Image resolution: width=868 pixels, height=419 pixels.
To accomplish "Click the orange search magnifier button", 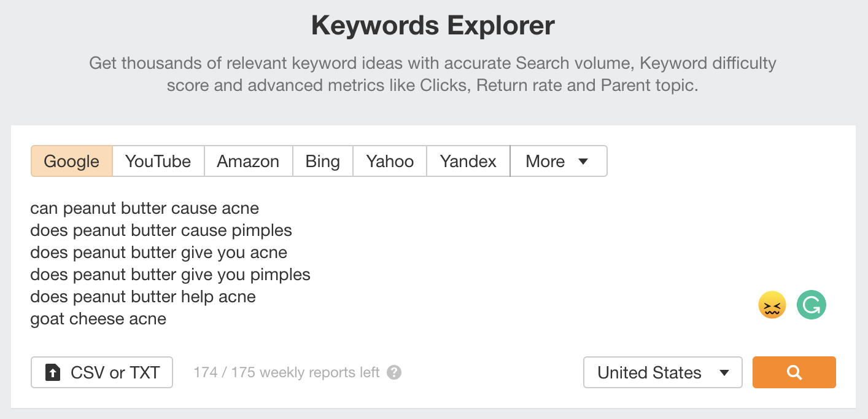I will coord(794,372).
